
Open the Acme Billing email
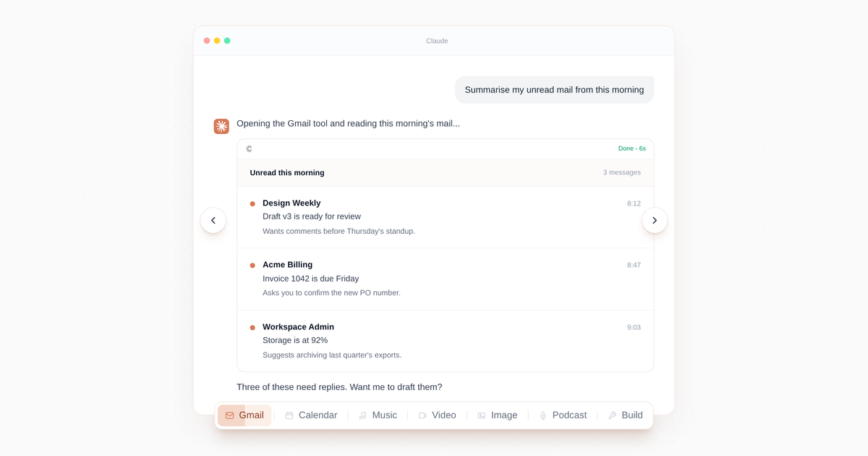tap(445, 279)
